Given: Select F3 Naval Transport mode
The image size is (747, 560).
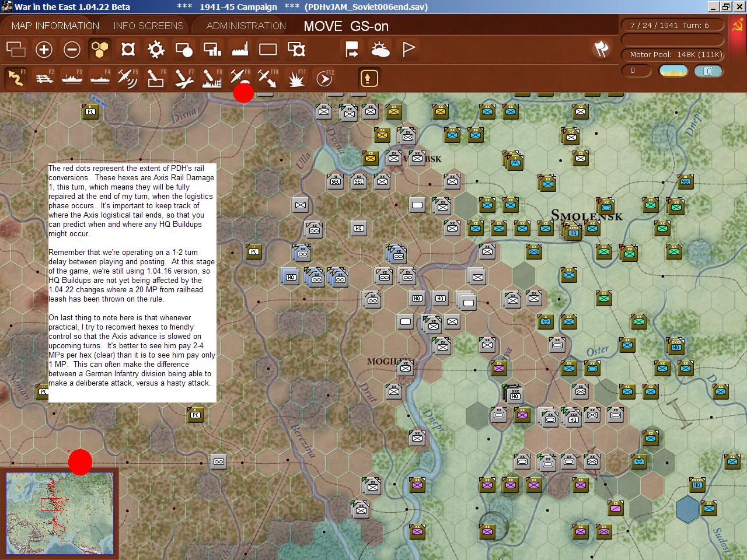Looking at the screenshot, I should pyautogui.click(x=72, y=78).
